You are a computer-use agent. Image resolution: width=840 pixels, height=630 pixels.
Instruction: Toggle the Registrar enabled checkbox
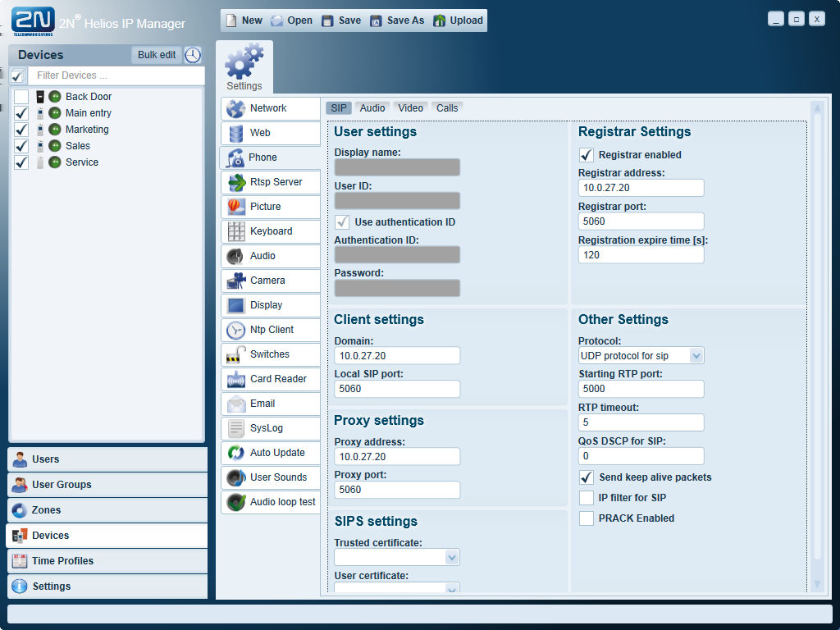(587, 155)
